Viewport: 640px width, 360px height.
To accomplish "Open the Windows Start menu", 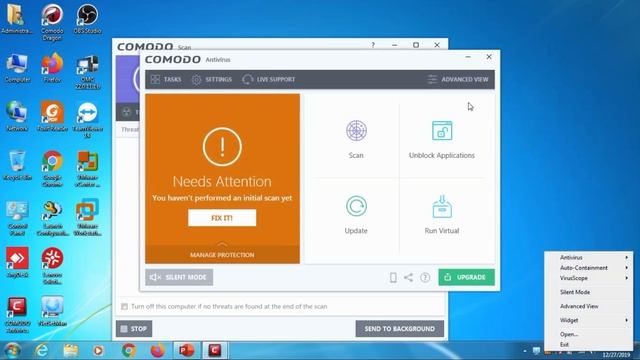I will (12, 351).
